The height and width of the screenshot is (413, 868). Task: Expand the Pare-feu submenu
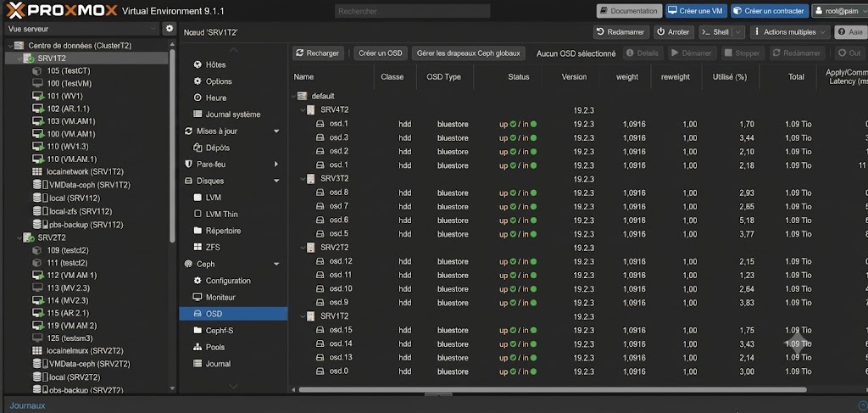(276, 165)
